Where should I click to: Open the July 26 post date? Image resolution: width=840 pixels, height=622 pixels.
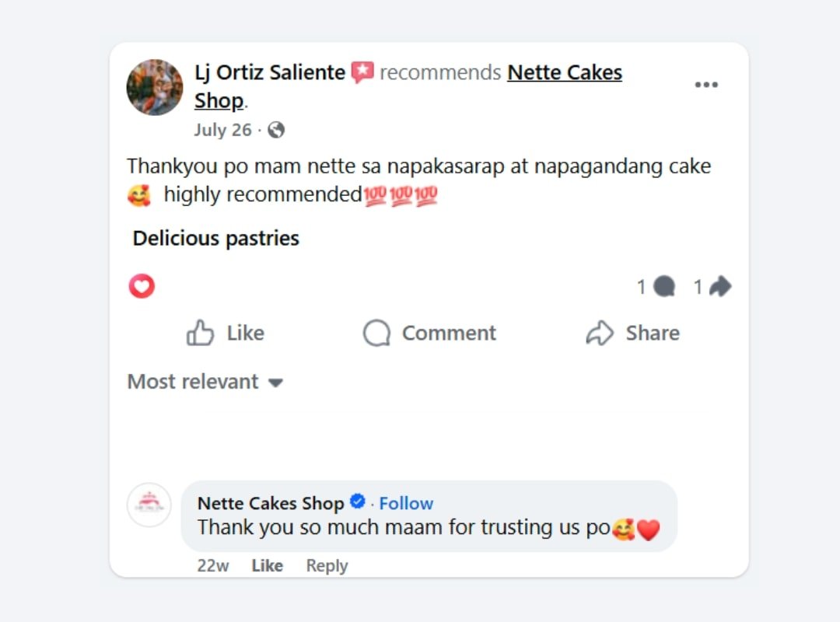coord(222,130)
